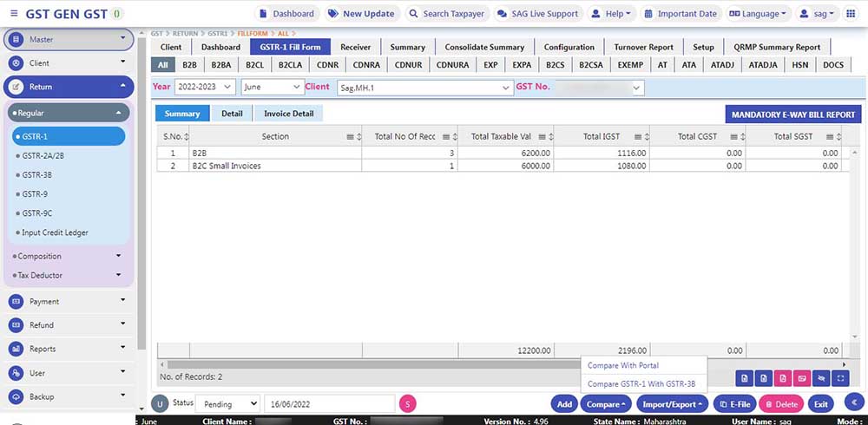Click the Mandatory E-Way Bill Report button

[793, 114]
